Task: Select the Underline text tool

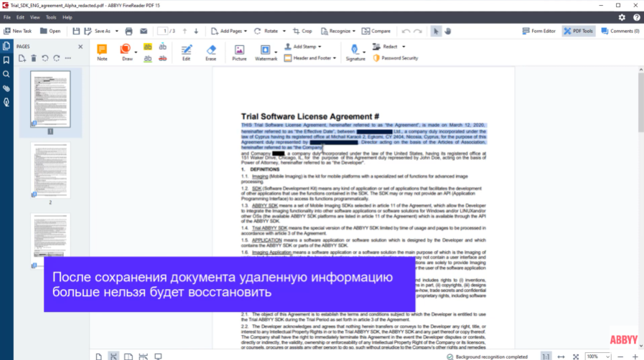Action: click(x=148, y=59)
